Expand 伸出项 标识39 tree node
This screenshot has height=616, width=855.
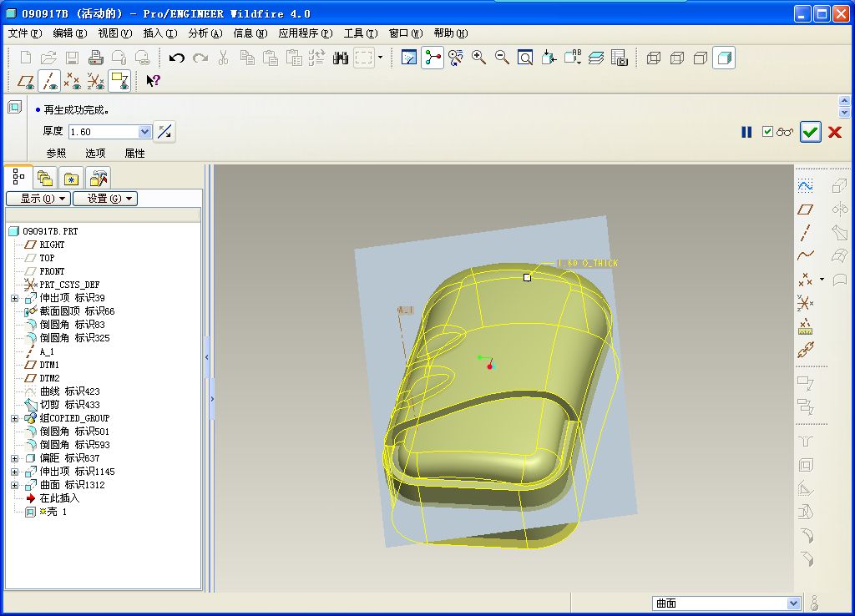[15, 298]
